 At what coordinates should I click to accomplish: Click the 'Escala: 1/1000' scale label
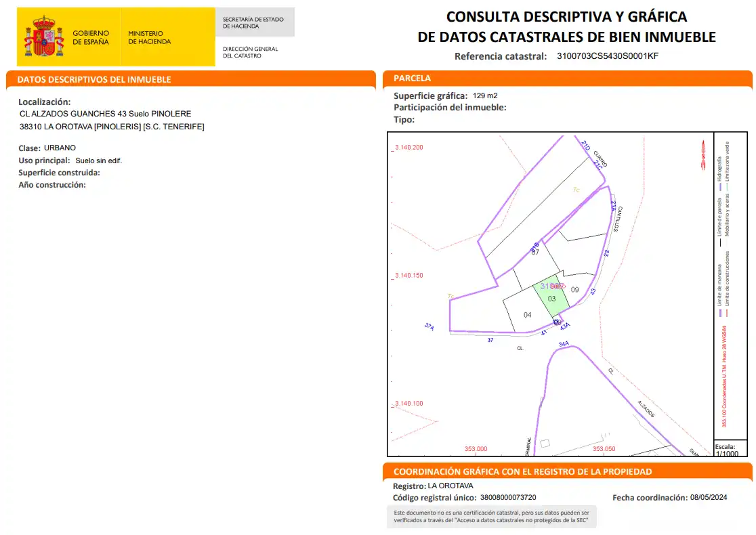[x=727, y=450]
